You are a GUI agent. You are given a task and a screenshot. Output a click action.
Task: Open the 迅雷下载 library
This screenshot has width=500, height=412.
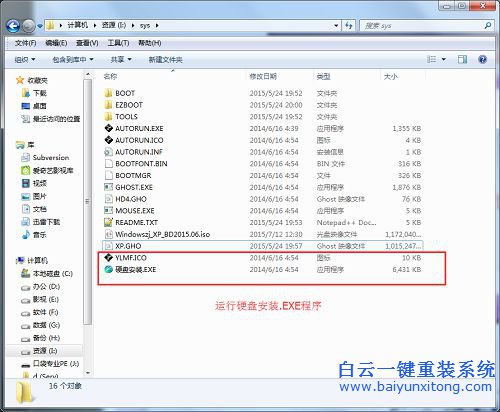(41, 222)
